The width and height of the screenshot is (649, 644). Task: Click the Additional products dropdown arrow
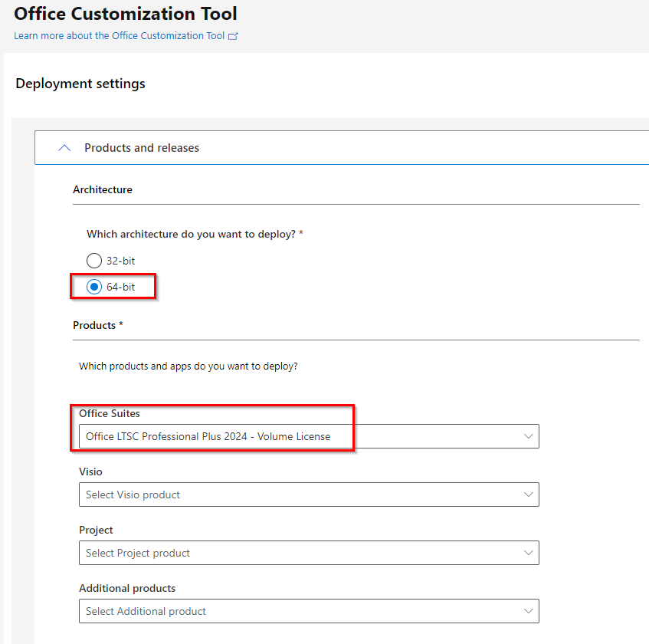[x=528, y=611]
